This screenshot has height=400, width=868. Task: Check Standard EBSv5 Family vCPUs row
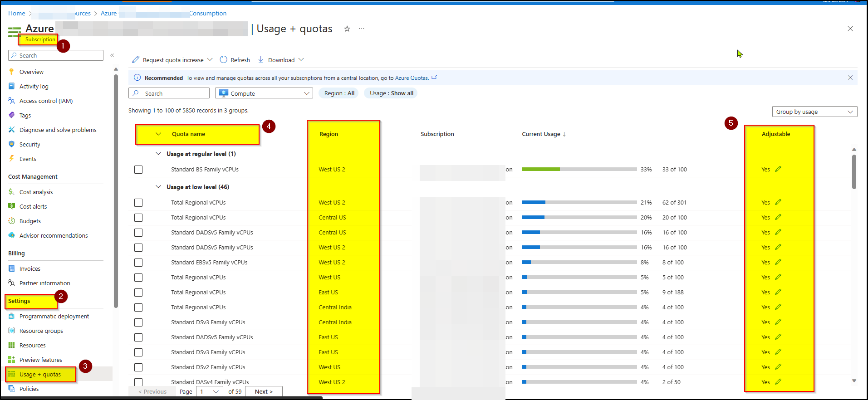[138, 263]
